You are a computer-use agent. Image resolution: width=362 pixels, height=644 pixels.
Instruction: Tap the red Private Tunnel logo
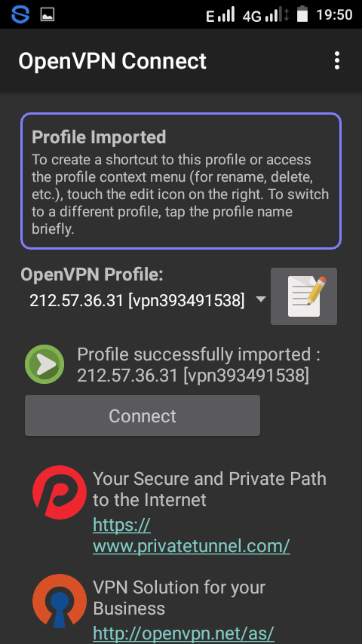(x=60, y=492)
